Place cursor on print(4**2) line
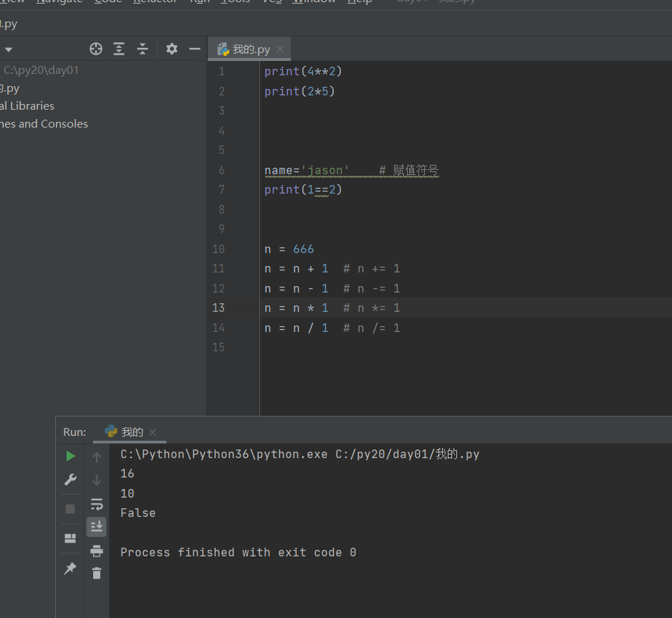This screenshot has width=672, height=618. click(x=303, y=71)
